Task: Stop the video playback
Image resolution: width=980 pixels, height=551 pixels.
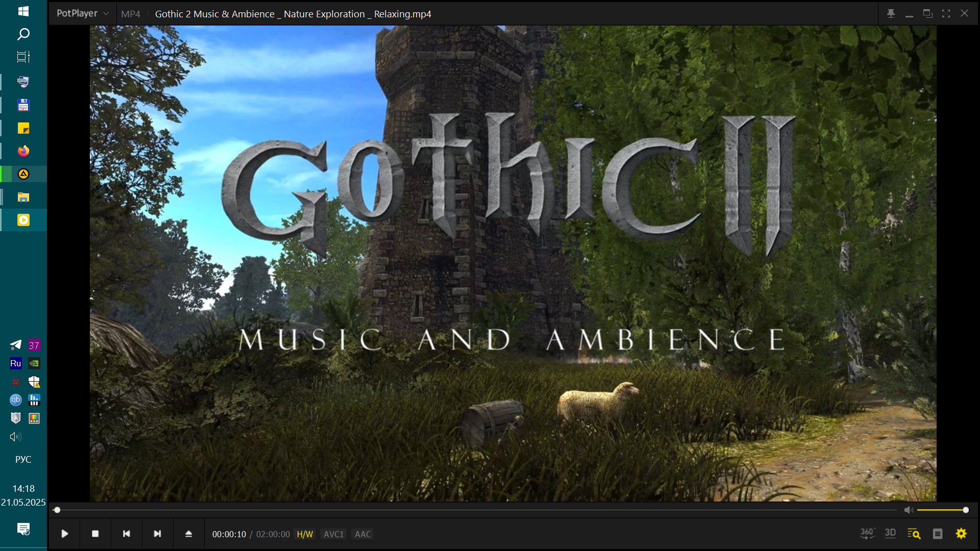Action: (95, 534)
